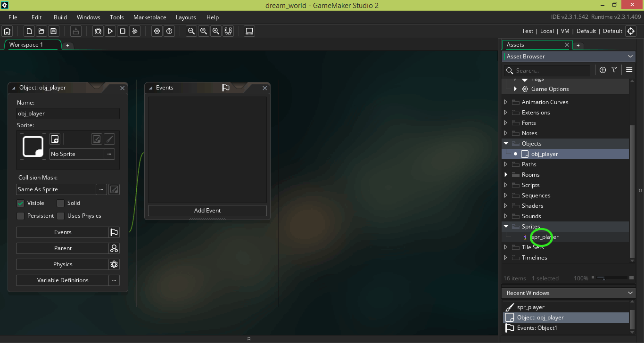Image resolution: width=644 pixels, height=343 pixels.
Task: Open the Build menu
Action: [60, 17]
